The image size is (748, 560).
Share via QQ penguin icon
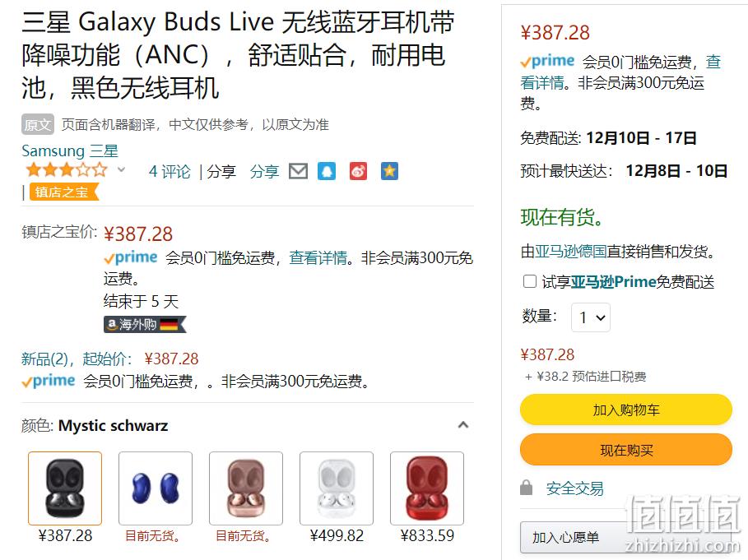click(327, 171)
